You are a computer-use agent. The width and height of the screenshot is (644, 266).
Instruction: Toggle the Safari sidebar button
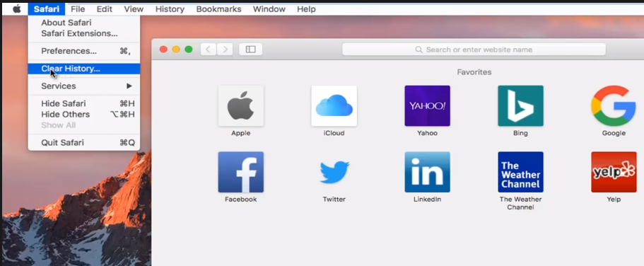(250, 50)
